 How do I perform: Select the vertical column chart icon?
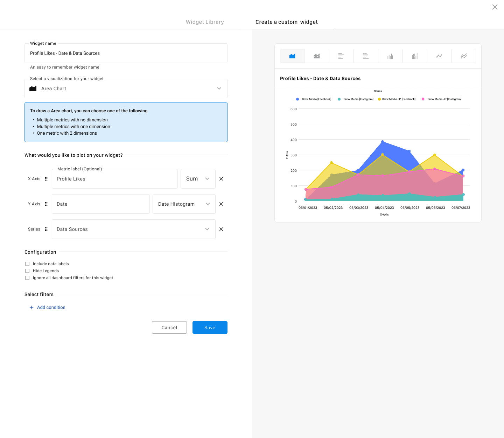point(390,56)
